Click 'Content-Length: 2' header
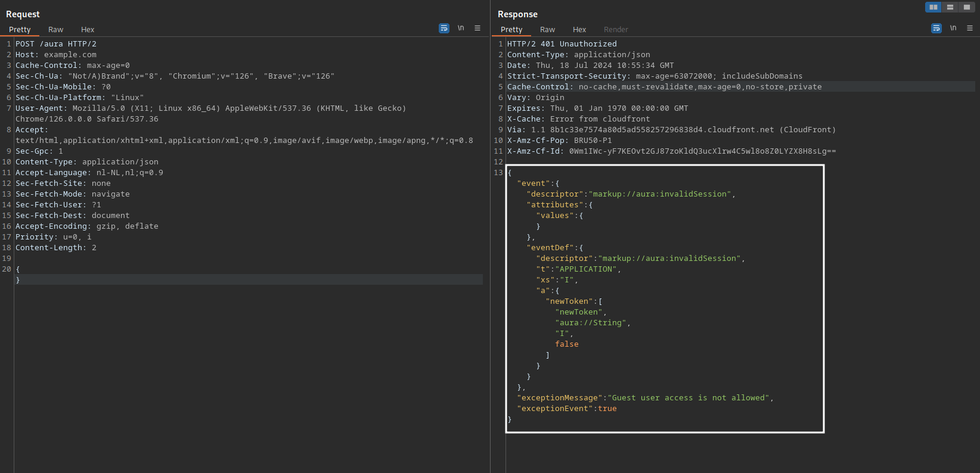This screenshot has height=473, width=980. click(56, 248)
